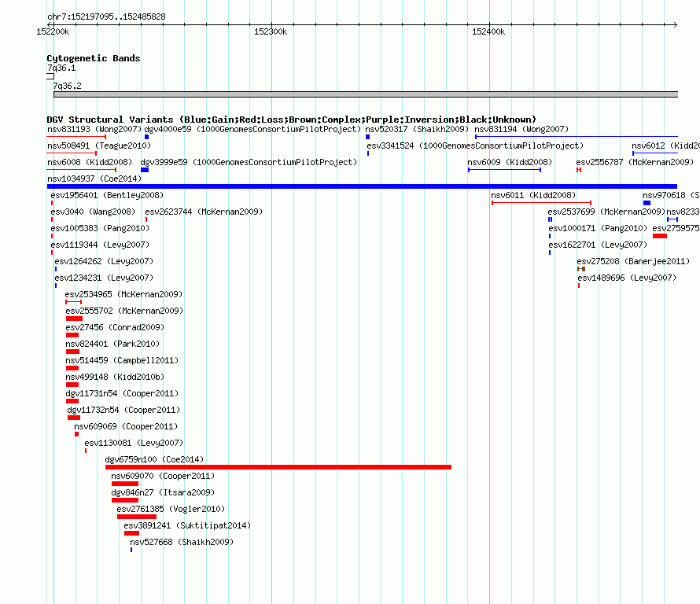The height and width of the screenshot is (604, 700).
Task: Click the nsv514459 (Campbell2011) label
Action: pyautogui.click(x=122, y=360)
